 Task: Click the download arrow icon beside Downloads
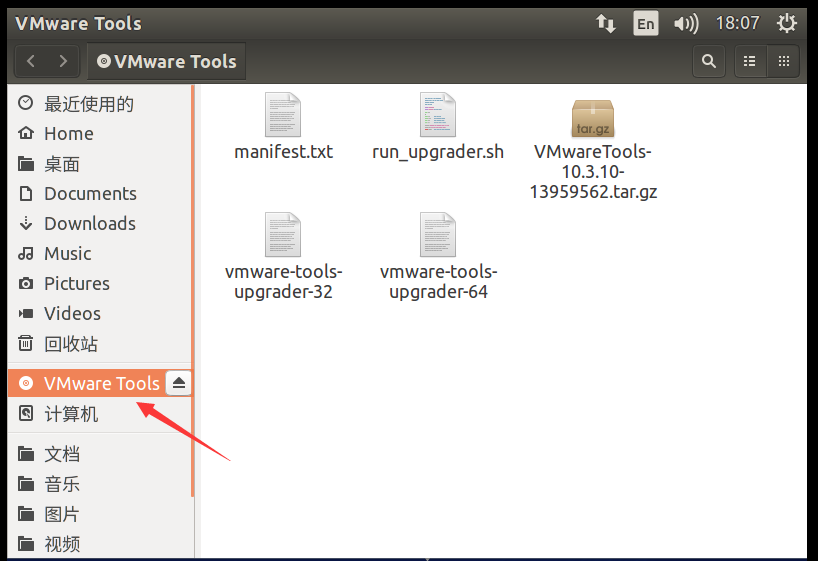(x=26, y=223)
